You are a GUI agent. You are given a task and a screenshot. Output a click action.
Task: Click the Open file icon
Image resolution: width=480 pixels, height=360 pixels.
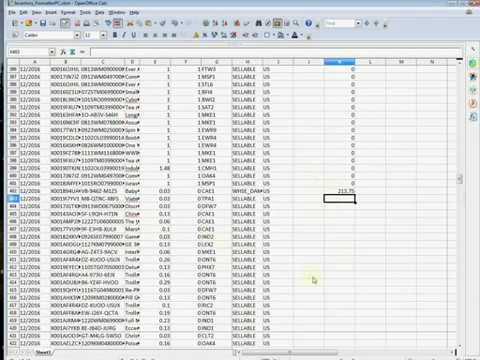[x=28, y=23]
